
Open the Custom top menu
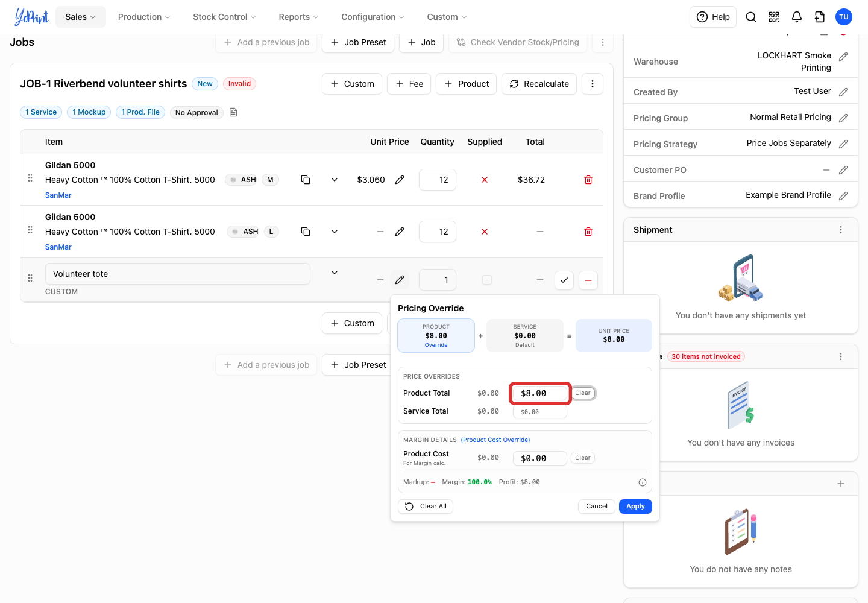click(447, 17)
